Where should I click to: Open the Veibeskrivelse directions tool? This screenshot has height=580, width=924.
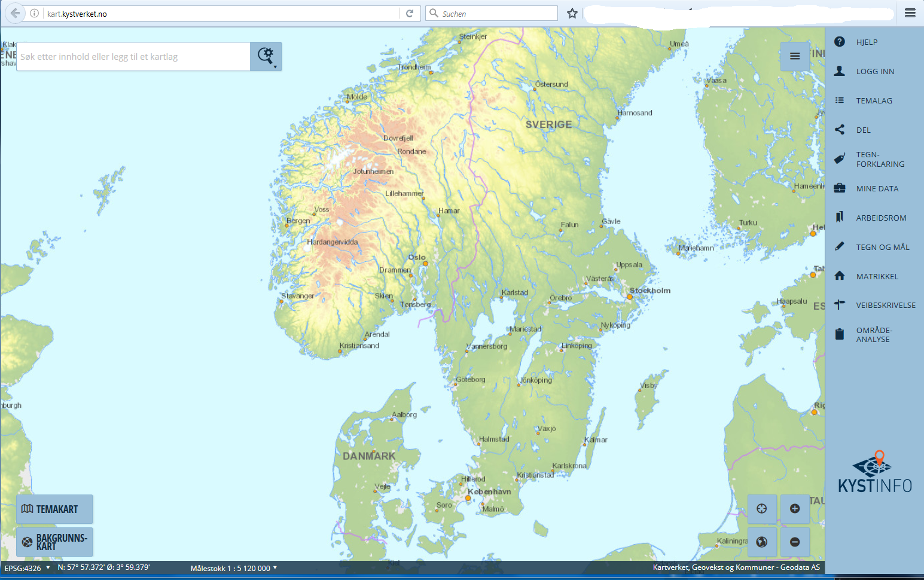click(x=885, y=305)
